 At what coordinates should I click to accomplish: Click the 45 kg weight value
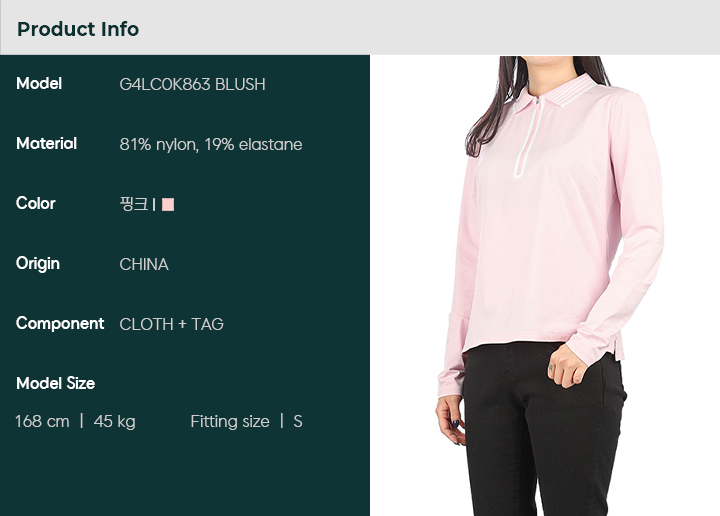(x=114, y=422)
